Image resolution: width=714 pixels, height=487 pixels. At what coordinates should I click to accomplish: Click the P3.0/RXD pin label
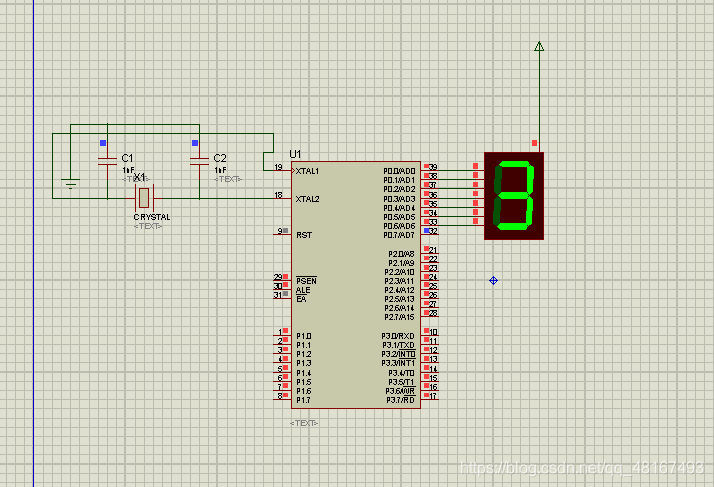398,336
